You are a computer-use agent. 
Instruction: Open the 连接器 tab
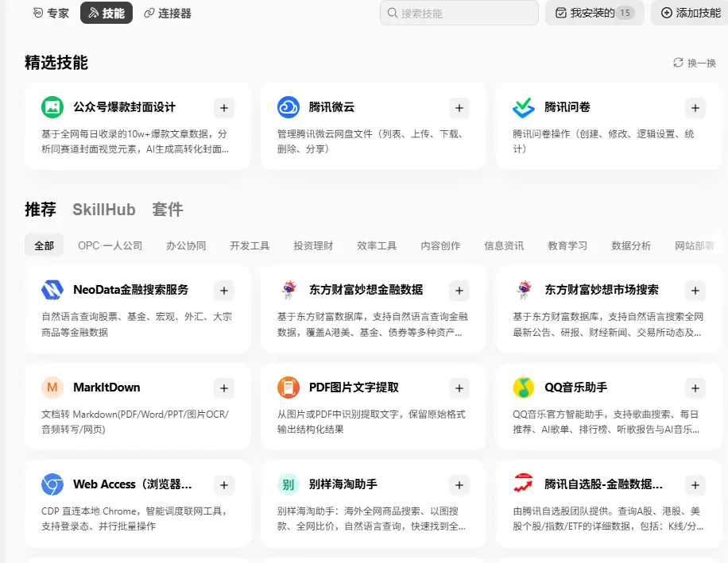pos(168,13)
